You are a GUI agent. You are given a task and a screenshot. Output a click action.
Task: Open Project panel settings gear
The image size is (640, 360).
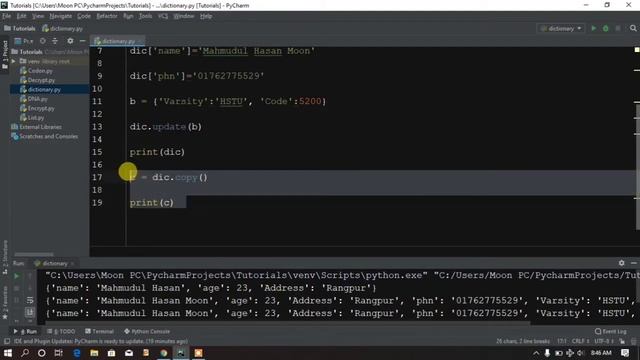point(70,41)
